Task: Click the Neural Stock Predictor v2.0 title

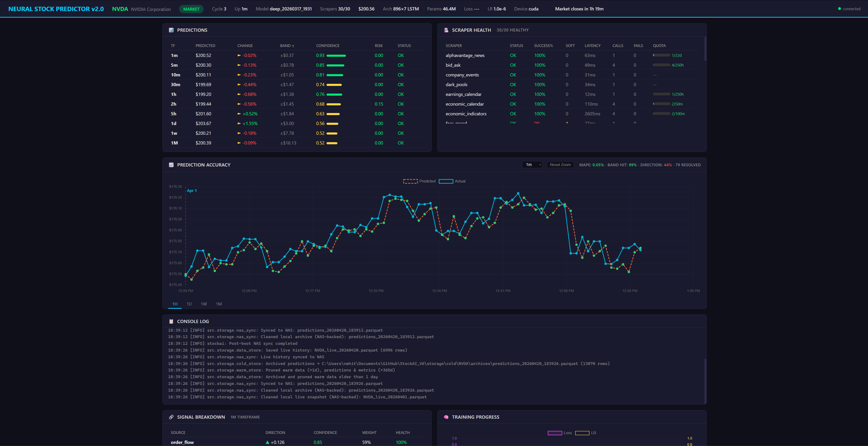Action: [x=56, y=9]
